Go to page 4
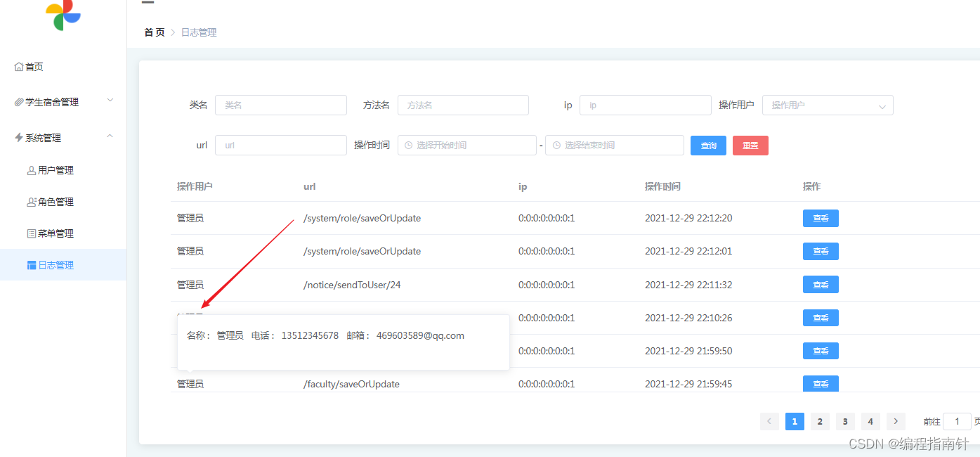The width and height of the screenshot is (980, 457). pos(870,421)
